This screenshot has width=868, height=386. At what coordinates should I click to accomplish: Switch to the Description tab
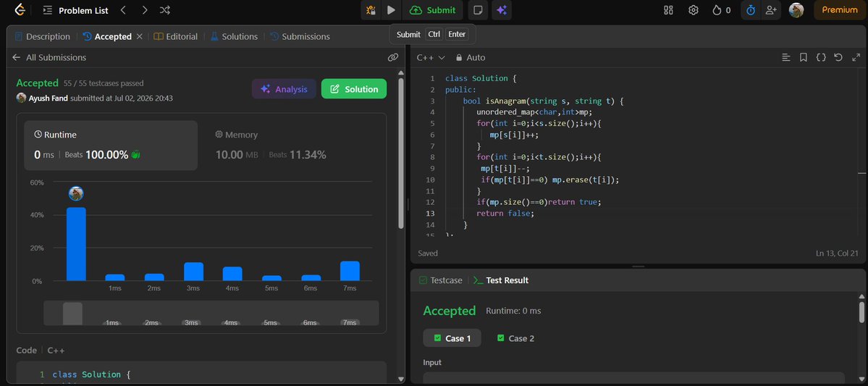coord(43,36)
